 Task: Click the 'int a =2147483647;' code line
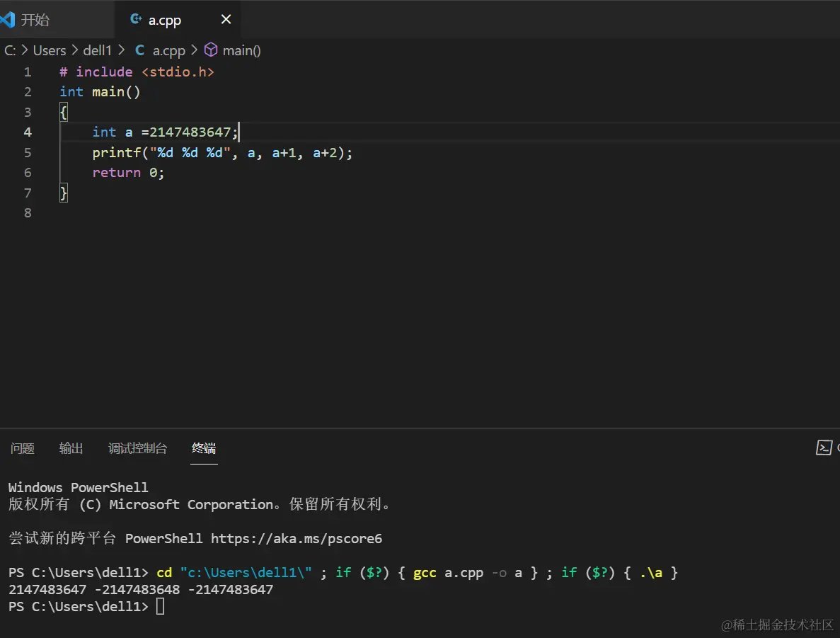[165, 132]
